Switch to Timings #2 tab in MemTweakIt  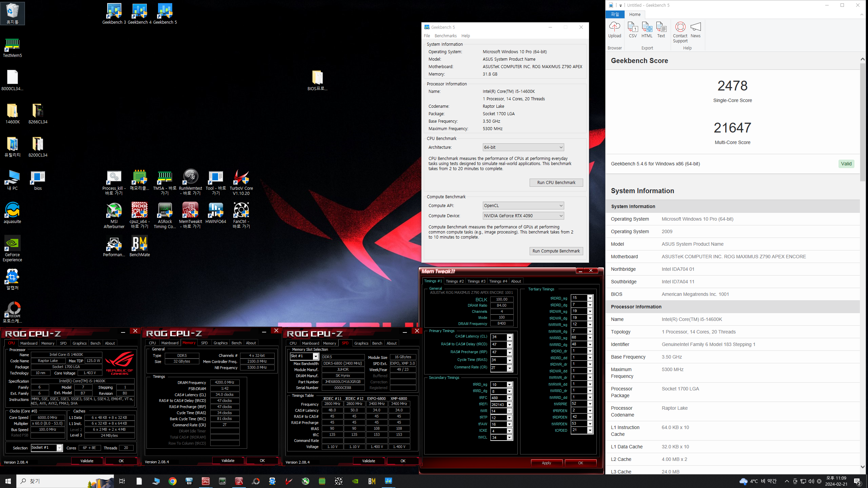454,281
